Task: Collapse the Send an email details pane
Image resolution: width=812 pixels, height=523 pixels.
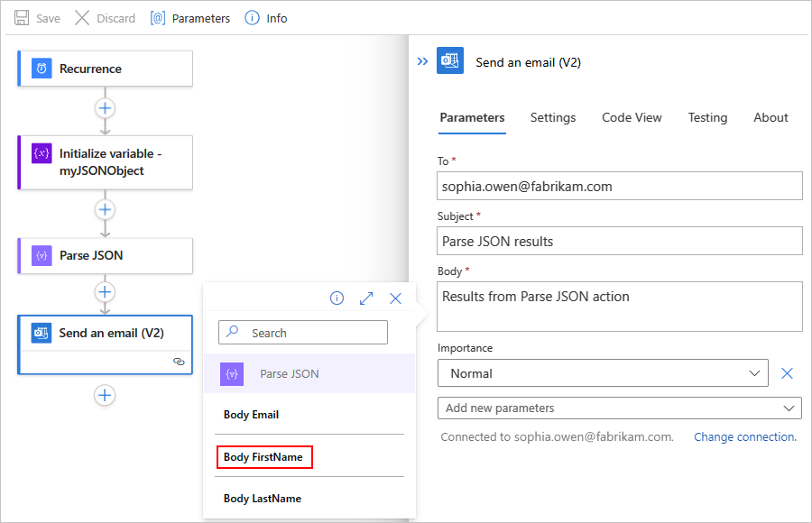Action: [422, 62]
